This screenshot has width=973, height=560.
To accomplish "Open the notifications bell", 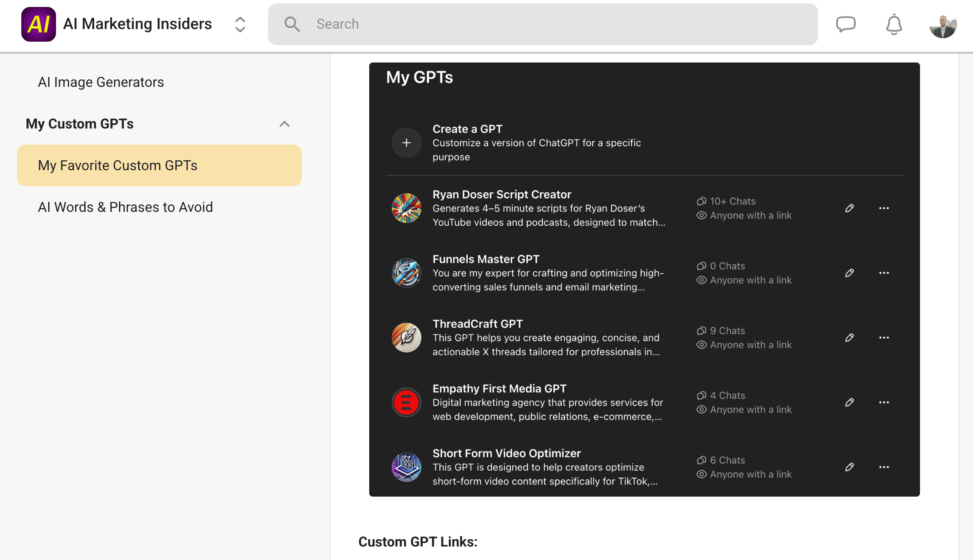I will (x=894, y=24).
